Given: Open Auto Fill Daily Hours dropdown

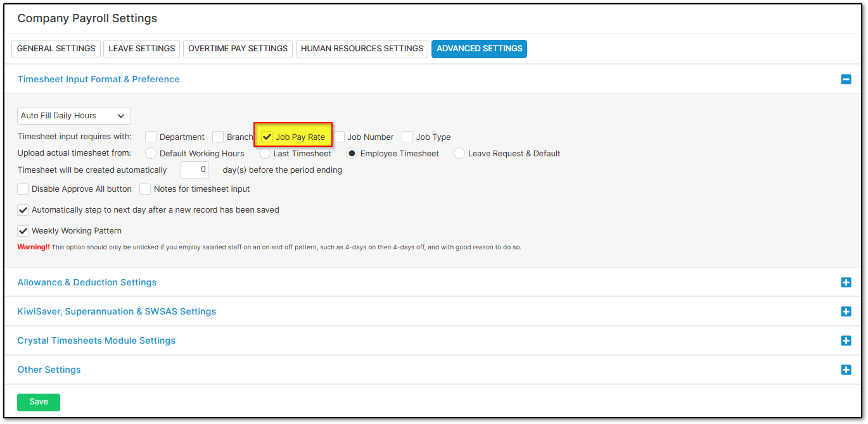Looking at the screenshot, I should click(x=74, y=116).
